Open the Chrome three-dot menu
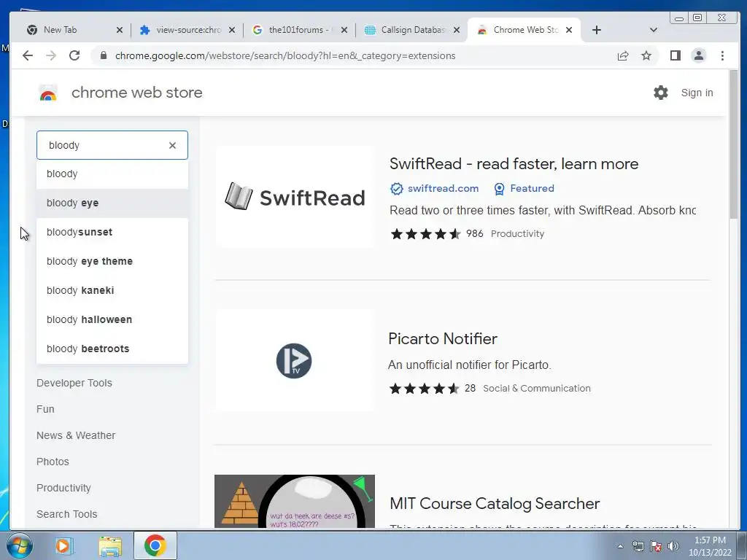This screenshot has width=747, height=560. pyautogui.click(x=722, y=55)
